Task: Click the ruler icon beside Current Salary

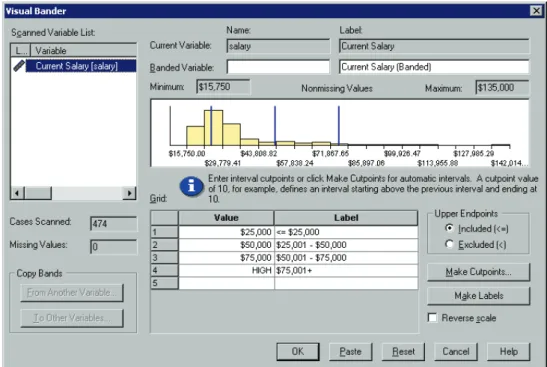Action: (19, 66)
